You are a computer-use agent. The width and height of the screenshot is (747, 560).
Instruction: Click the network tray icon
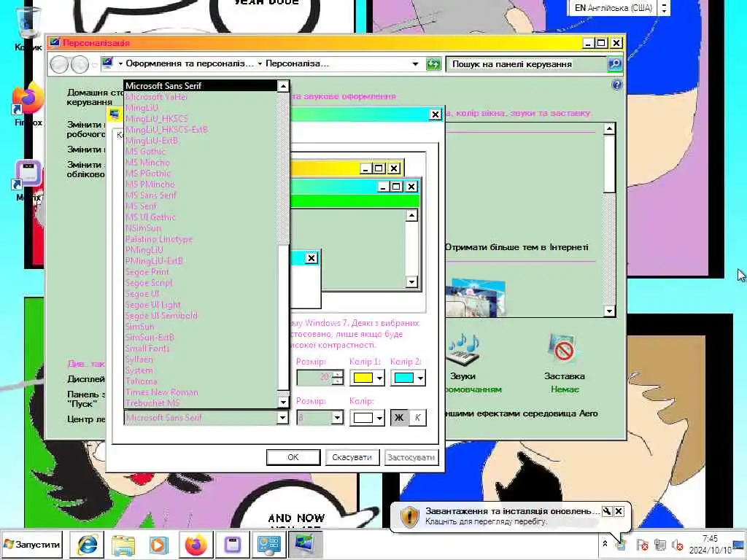[659, 544]
